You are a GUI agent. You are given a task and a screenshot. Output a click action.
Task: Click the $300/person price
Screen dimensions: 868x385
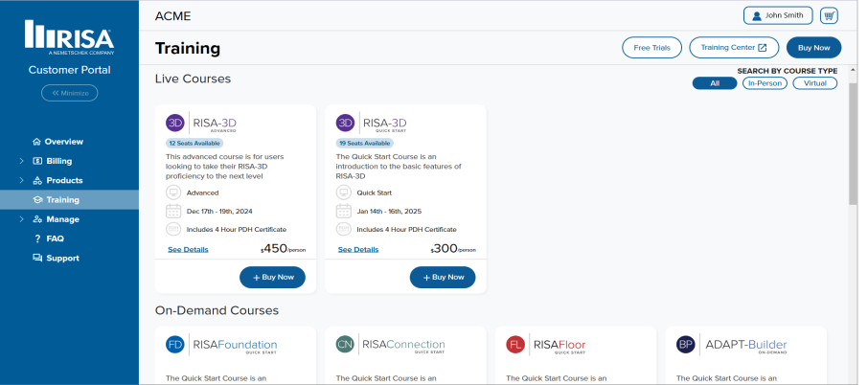[x=453, y=249]
